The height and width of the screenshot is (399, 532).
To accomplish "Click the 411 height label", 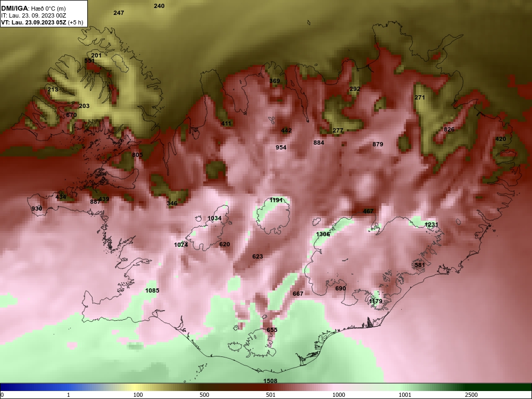I will pyautogui.click(x=226, y=123).
